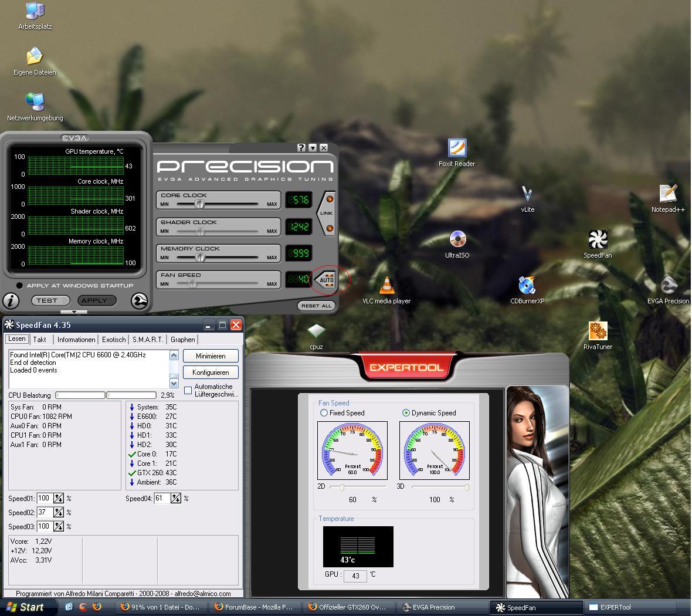Click the Fan Speed slider handle in Precision

click(x=192, y=284)
